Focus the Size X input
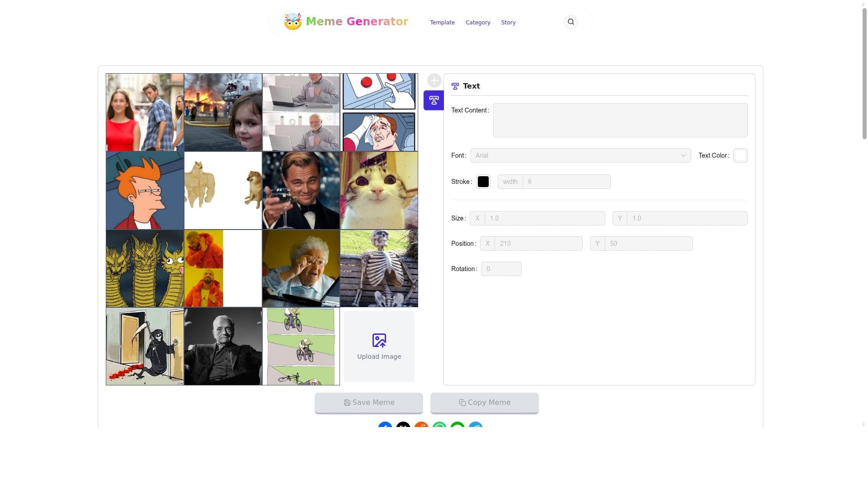 [x=545, y=218]
